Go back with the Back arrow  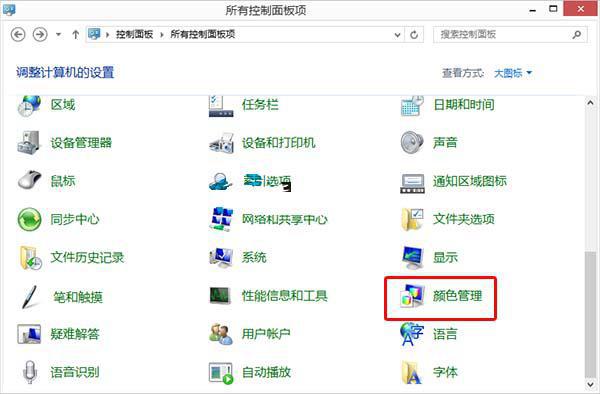point(18,35)
